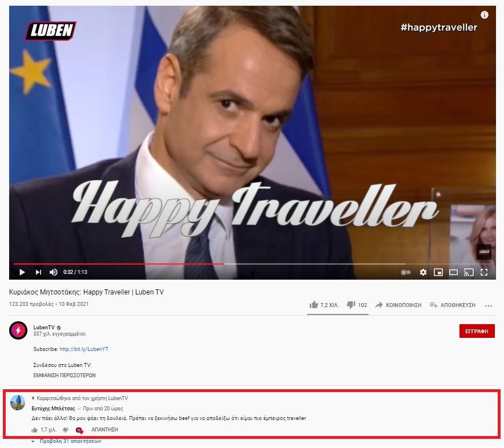This screenshot has height=448, width=504.
Task: Expand description with ΕΜΦΑΝΙΣΗ ΠΕΡΙΣΣΟΤΕΡΩΝ
Action: point(64,376)
